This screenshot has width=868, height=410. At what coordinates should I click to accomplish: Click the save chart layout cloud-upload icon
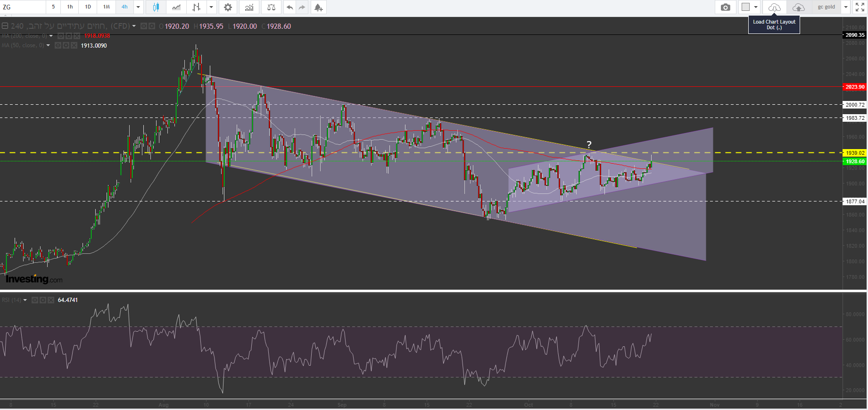[798, 7]
